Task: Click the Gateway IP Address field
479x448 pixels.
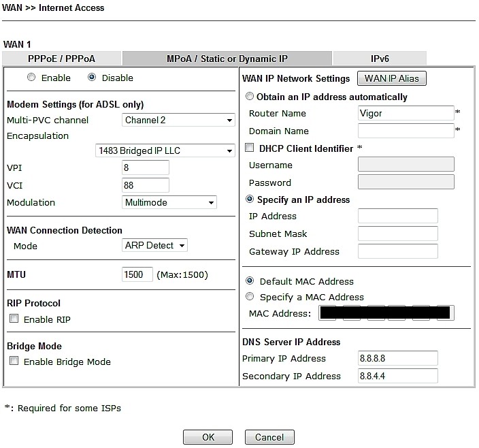Action: tap(398, 251)
